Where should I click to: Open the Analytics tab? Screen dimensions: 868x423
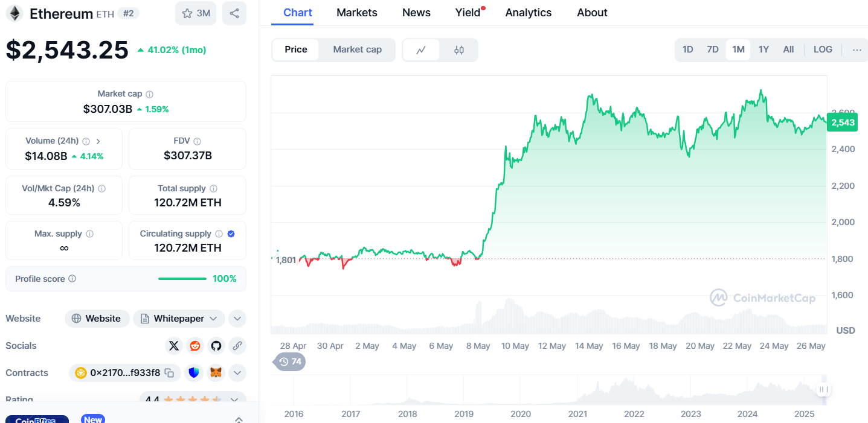(x=529, y=13)
